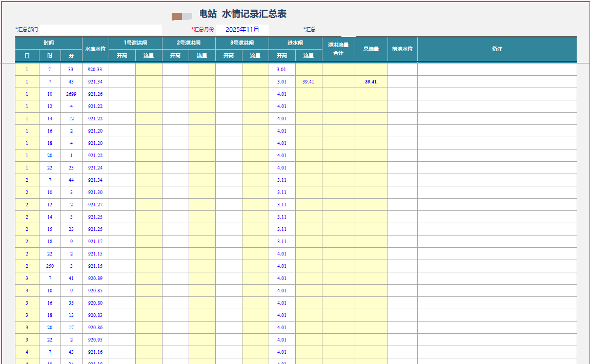Screen dimensions: 590x364
Task: Click the 时间 header cell
Action: tap(49, 43)
